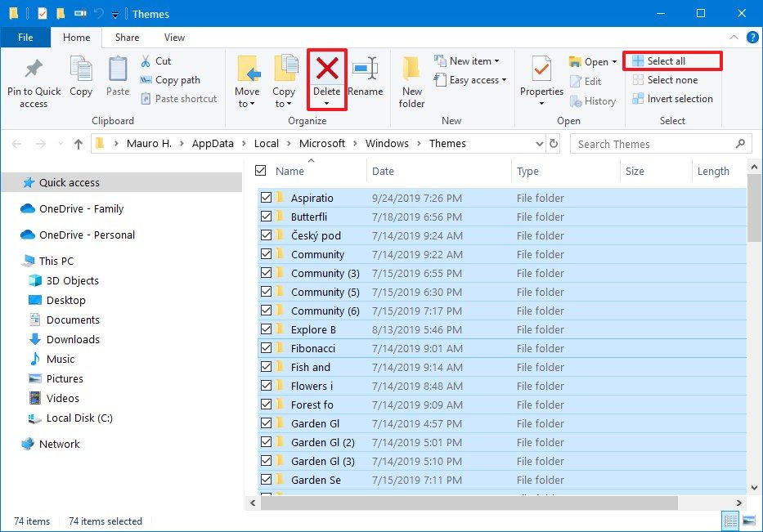The width and height of the screenshot is (763, 532).
Task: Click Select none in the ribbon
Action: pos(671,80)
